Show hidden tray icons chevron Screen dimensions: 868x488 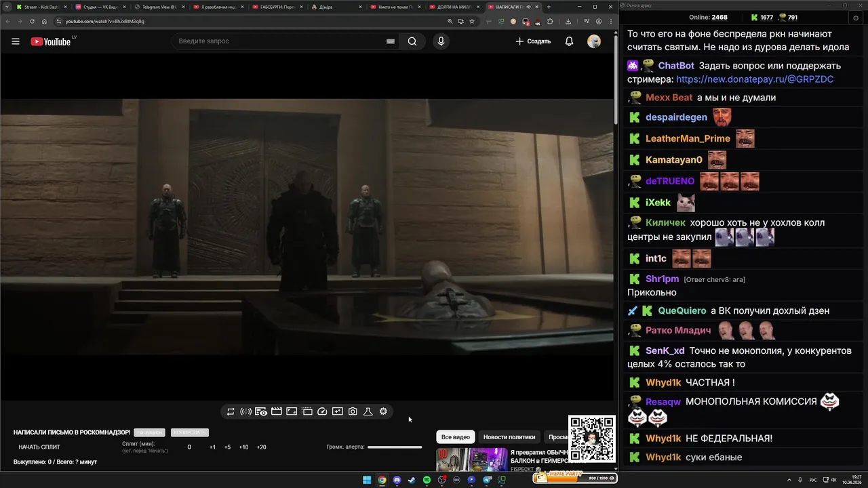tap(789, 480)
